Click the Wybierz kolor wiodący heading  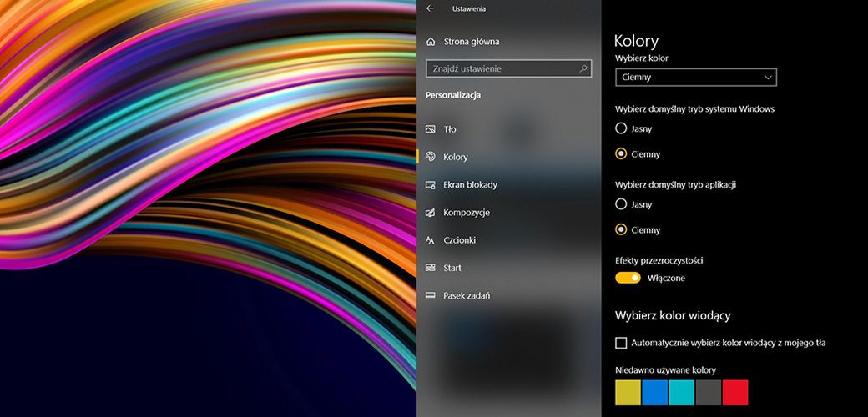tap(673, 316)
